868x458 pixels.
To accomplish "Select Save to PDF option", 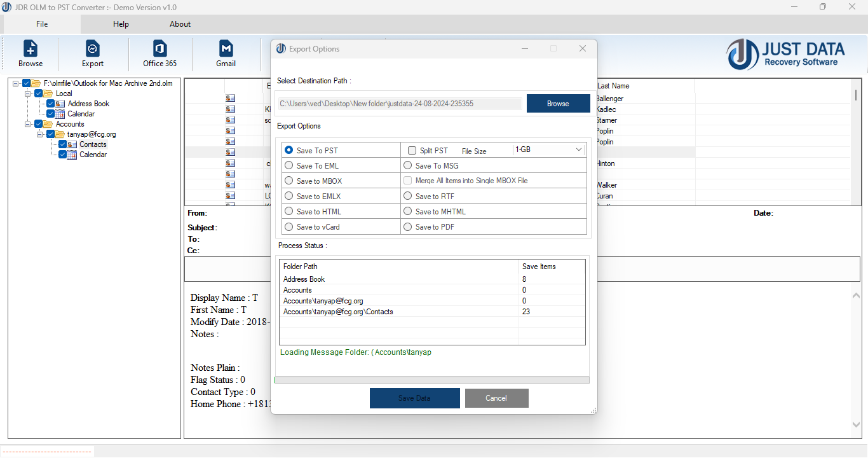I will pos(408,226).
